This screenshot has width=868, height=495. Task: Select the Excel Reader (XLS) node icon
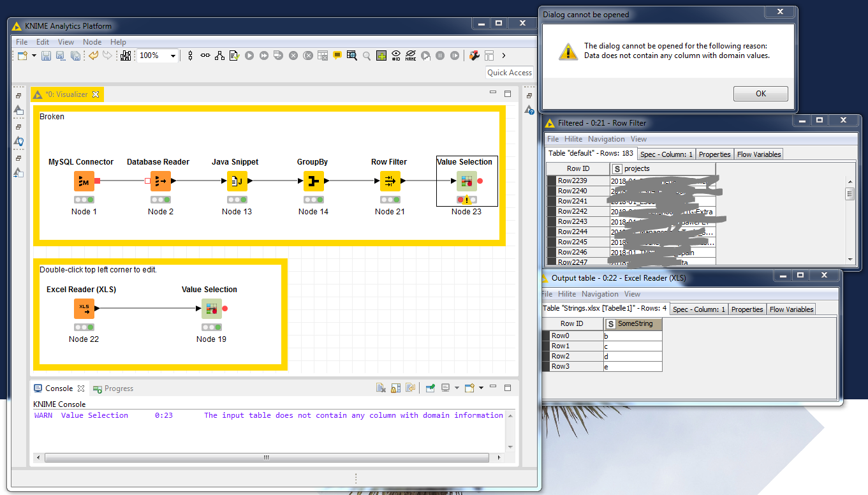(84, 309)
